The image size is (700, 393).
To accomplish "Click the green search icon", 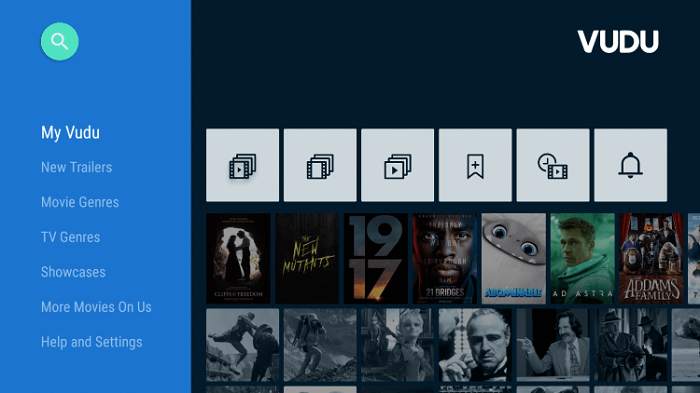I will [59, 42].
